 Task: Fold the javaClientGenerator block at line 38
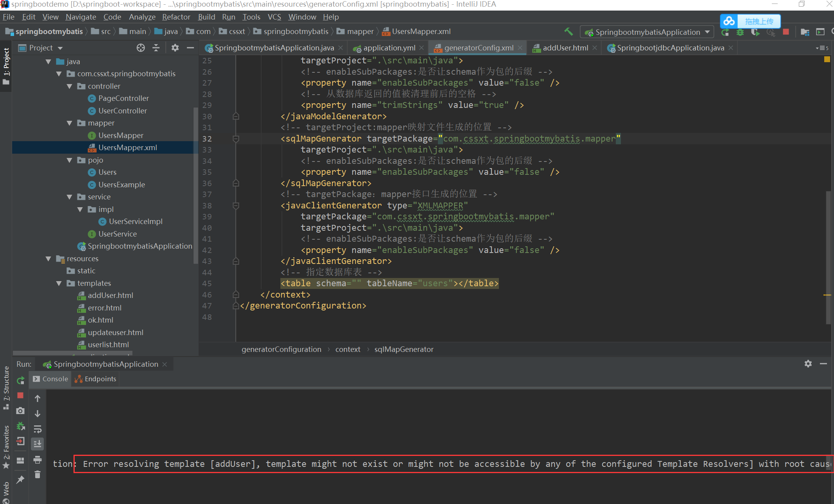[x=236, y=206]
